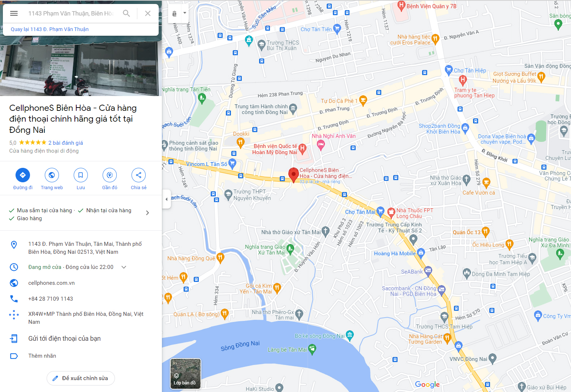The width and height of the screenshot is (571, 392).
Task: Open the transit layer dropdown arrow
Action: pyautogui.click(x=185, y=13)
